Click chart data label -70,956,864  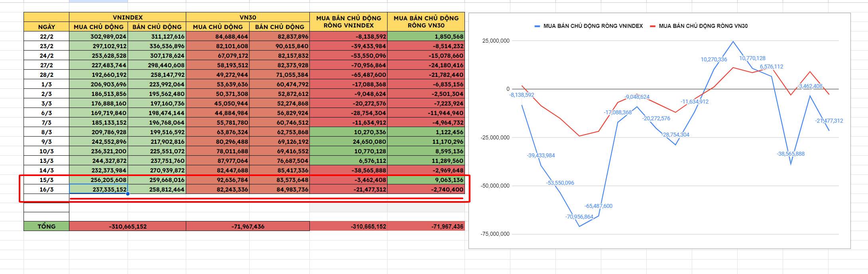click(x=579, y=217)
